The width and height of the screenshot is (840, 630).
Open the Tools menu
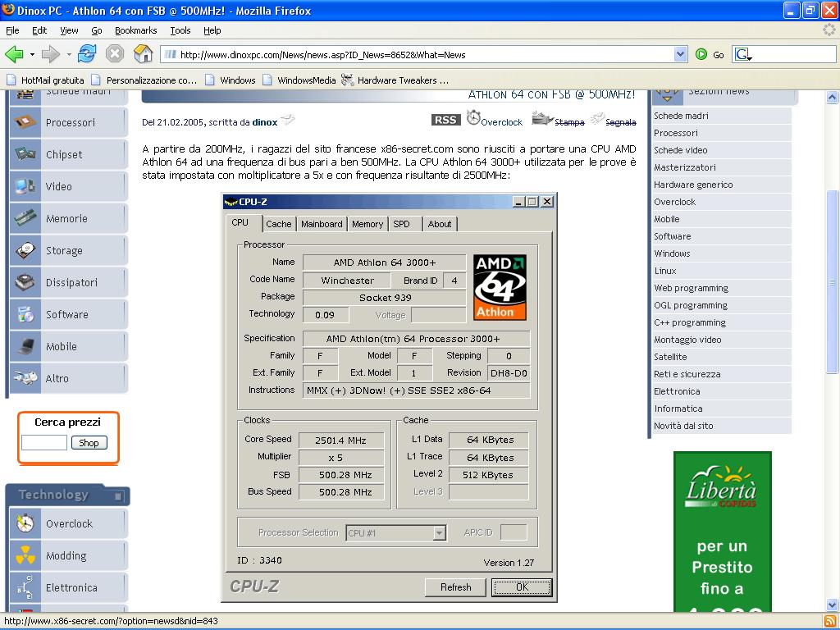click(180, 30)
